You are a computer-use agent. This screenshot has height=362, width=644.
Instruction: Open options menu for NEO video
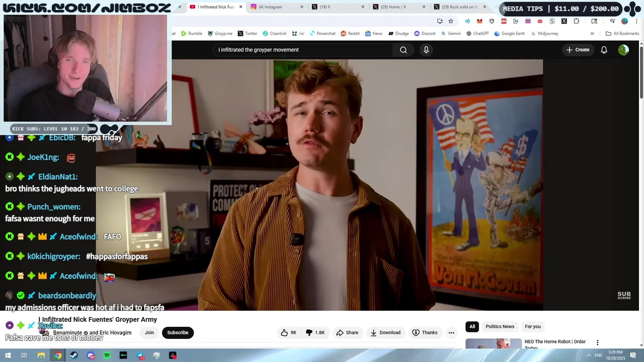(598, 342)
